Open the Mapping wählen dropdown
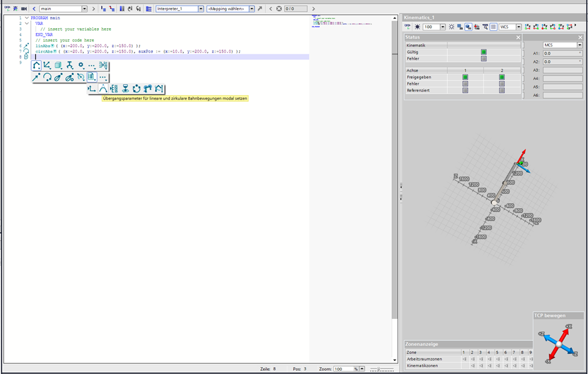 tap(251, 9)
